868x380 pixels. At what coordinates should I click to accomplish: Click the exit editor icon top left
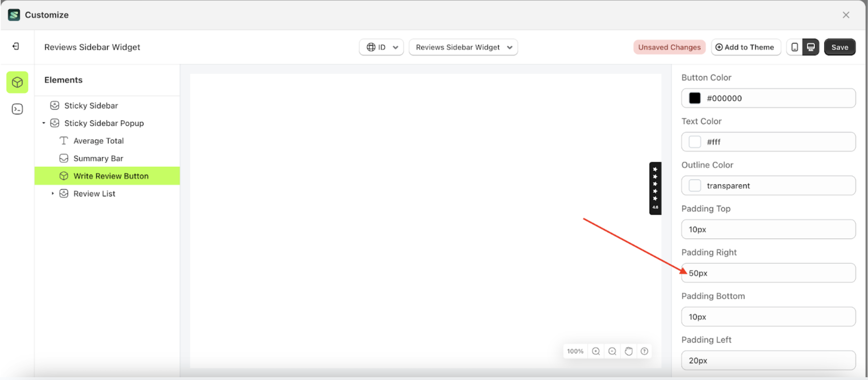(x=15, y=46)
